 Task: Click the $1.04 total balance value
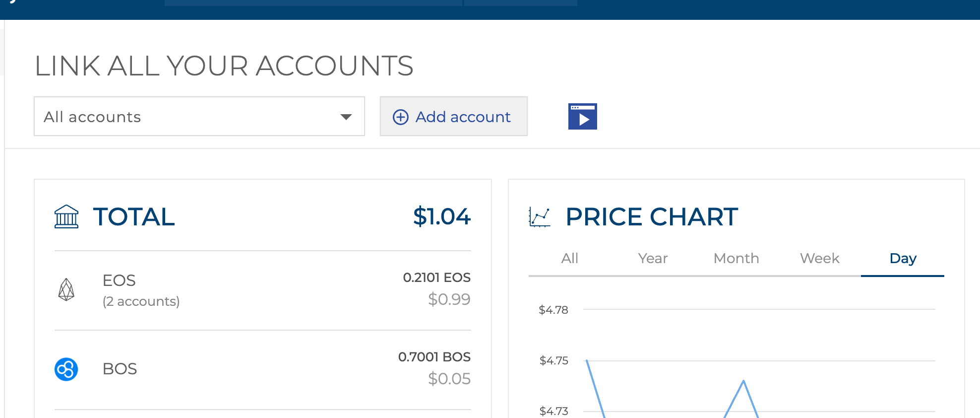(441, 217)
